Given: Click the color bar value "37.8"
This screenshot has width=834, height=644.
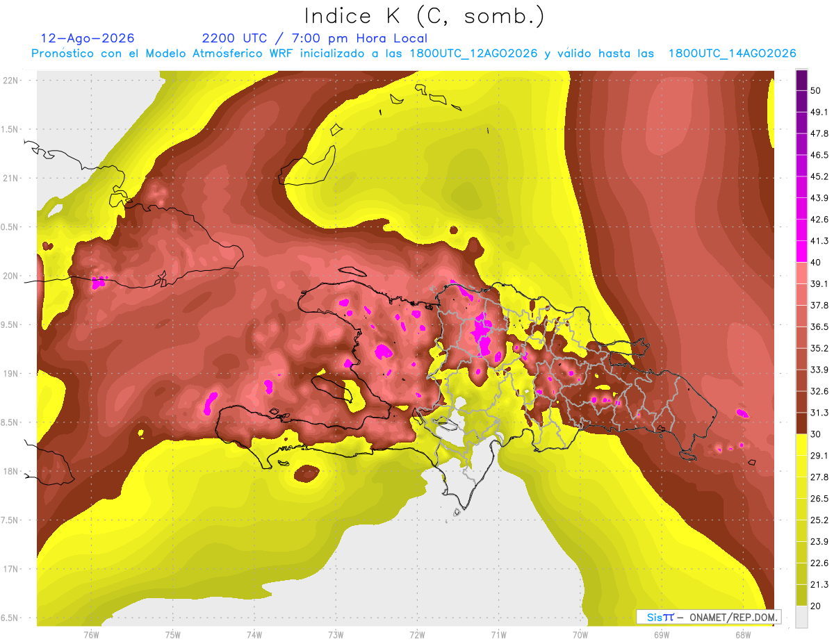Looking at the screenshot, I should point(819,305).
